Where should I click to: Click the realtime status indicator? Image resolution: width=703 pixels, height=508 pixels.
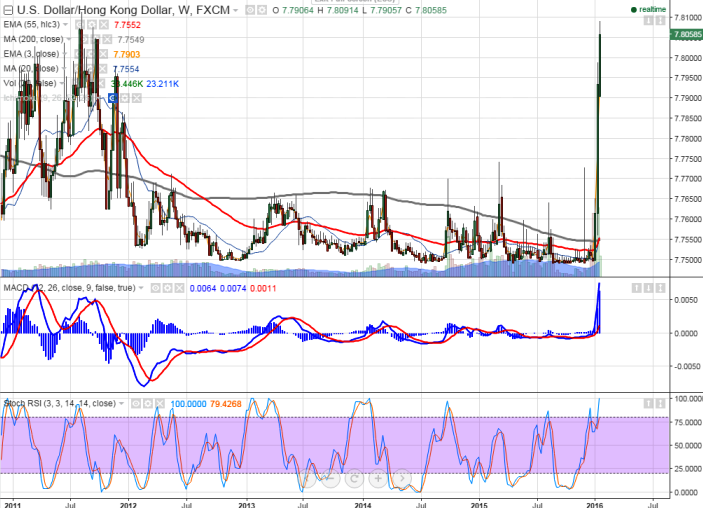(x=648, y=9)
